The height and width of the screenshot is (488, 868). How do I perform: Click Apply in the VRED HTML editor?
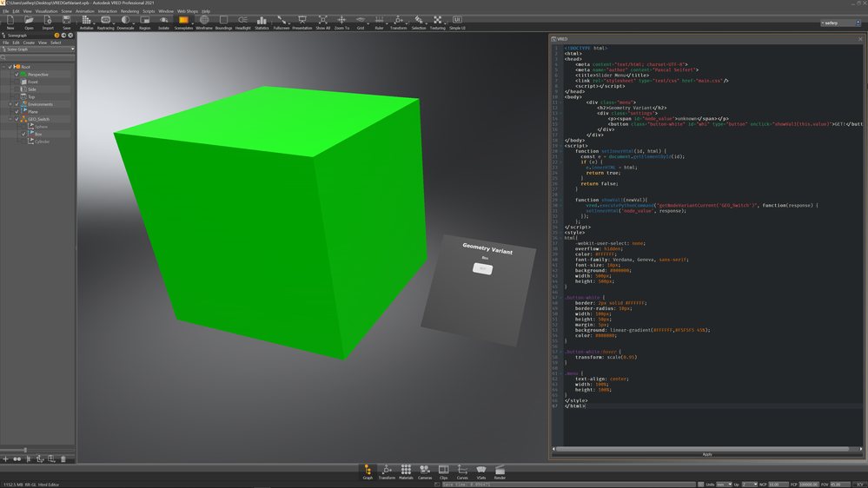(x=707, y=454)
